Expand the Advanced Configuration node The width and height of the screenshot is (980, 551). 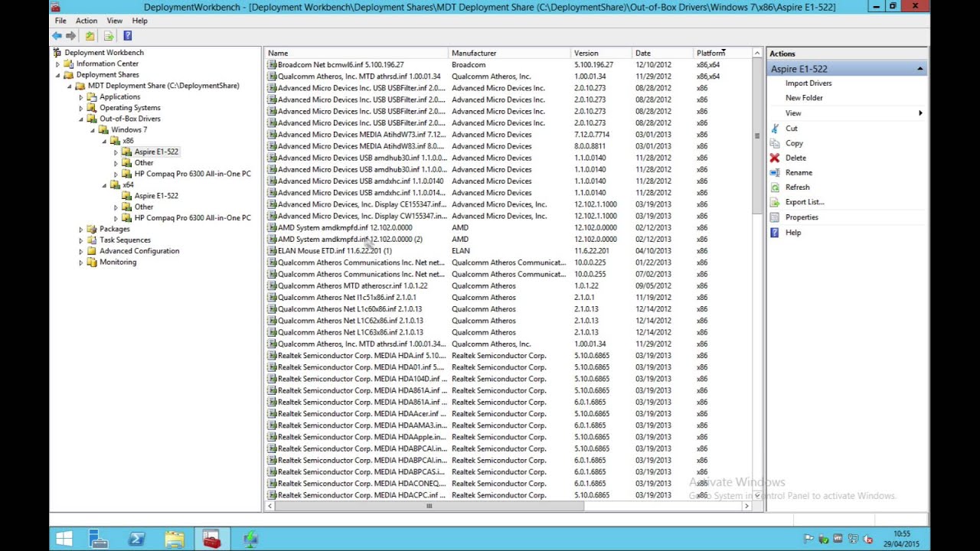(x=81, y=251)
